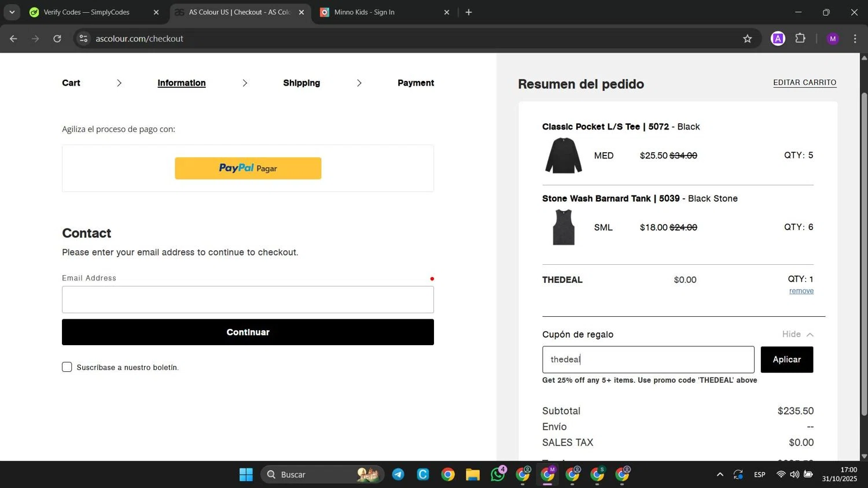Image resolution: width=868 pixels, height=488 pixels.
Task: Close the Minno Kids Sign In tab
Action: click(x=446, y=12)
